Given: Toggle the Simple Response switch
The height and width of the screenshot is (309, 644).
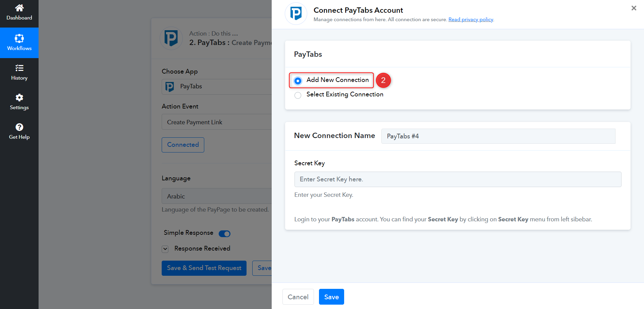Looking at the screenshot, I should pyautogui.click(x=224, y=233).
